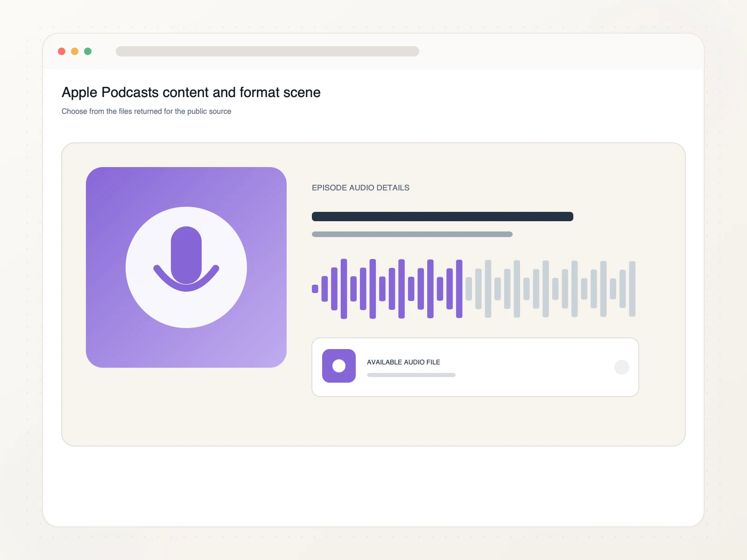Click the green maximize window dot
747x560 pixels.
click(88, 51)
